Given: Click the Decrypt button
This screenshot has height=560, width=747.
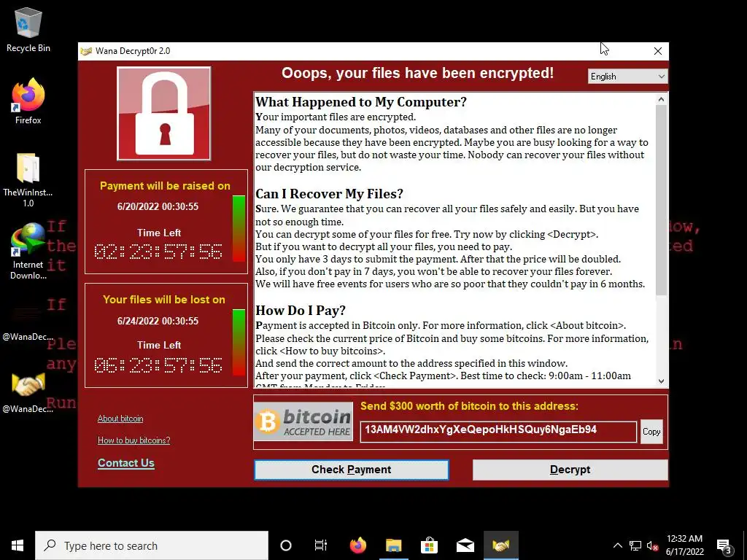Looking at the screenshot, I should click(570, 470).
